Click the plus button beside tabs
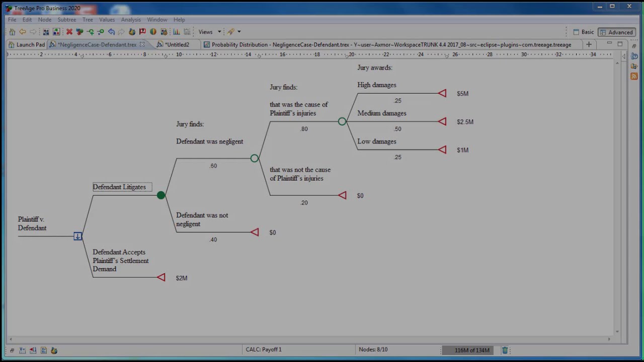This screenshot has width=644, height=362. pyautogui.click(x=589, y=44)
